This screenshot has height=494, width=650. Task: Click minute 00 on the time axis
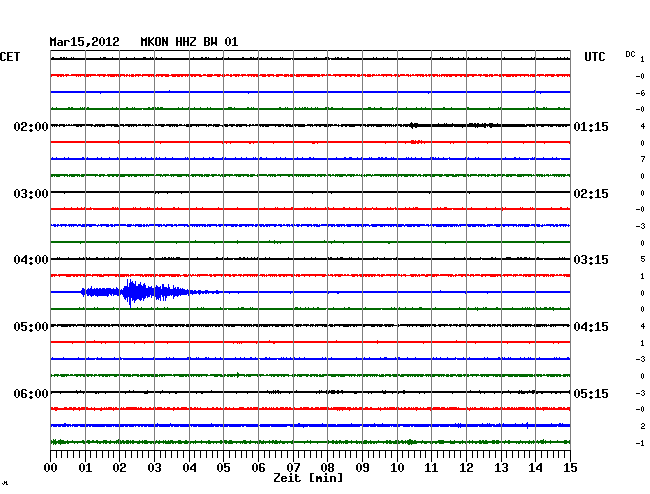[51, 468]
